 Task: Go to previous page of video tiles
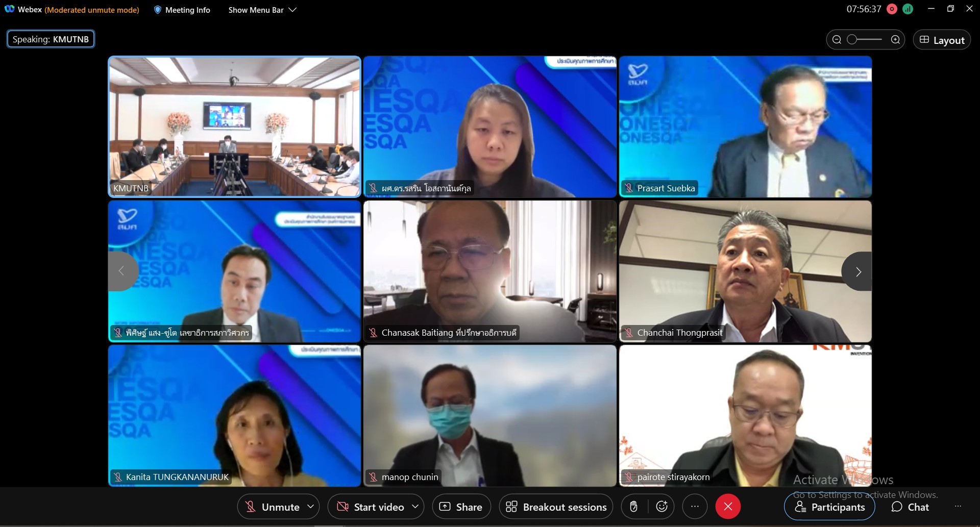[121, 271]
